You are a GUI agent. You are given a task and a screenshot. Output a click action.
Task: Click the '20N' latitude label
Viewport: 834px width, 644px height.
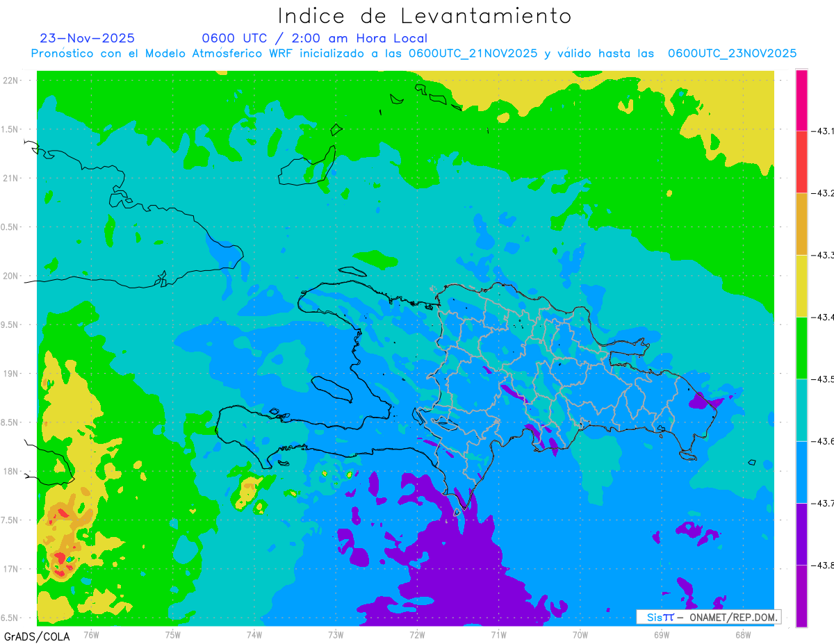tap(12, 276)
